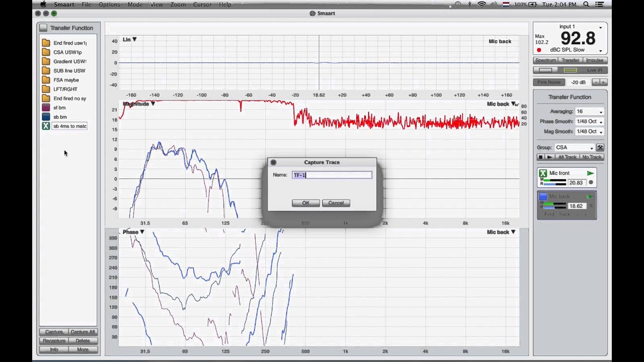Open the Notification Center list icon
Viewport: 644px width, 362px height.
pos(599,4)
